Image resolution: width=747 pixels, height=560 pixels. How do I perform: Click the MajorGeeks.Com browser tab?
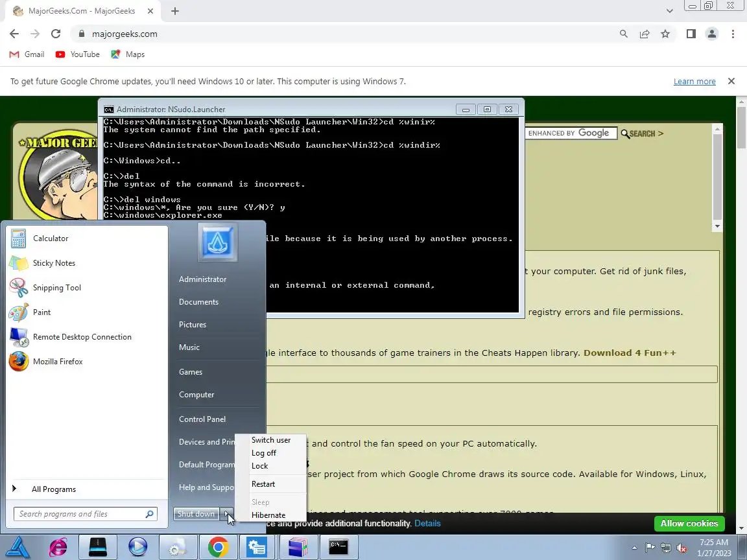click(81, 11)
